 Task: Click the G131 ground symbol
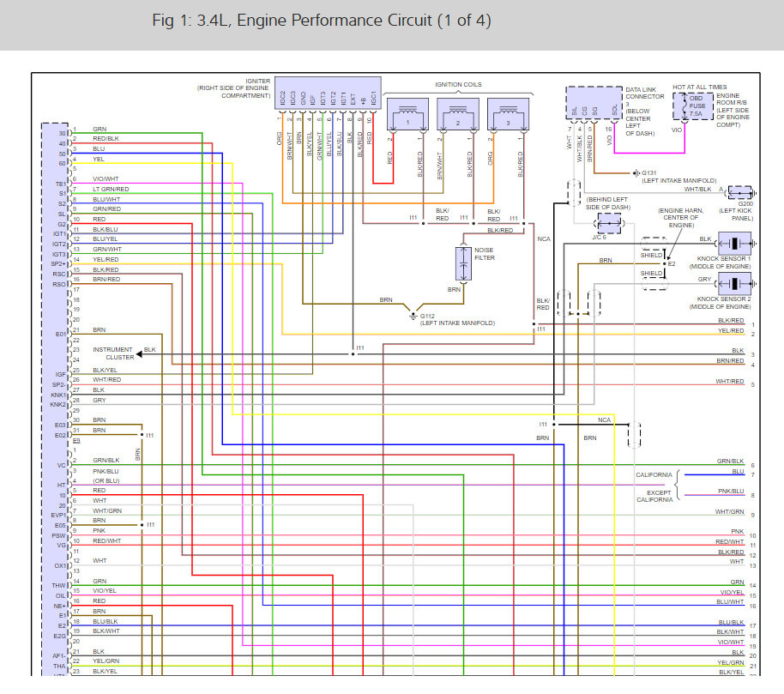coord(636,173)
